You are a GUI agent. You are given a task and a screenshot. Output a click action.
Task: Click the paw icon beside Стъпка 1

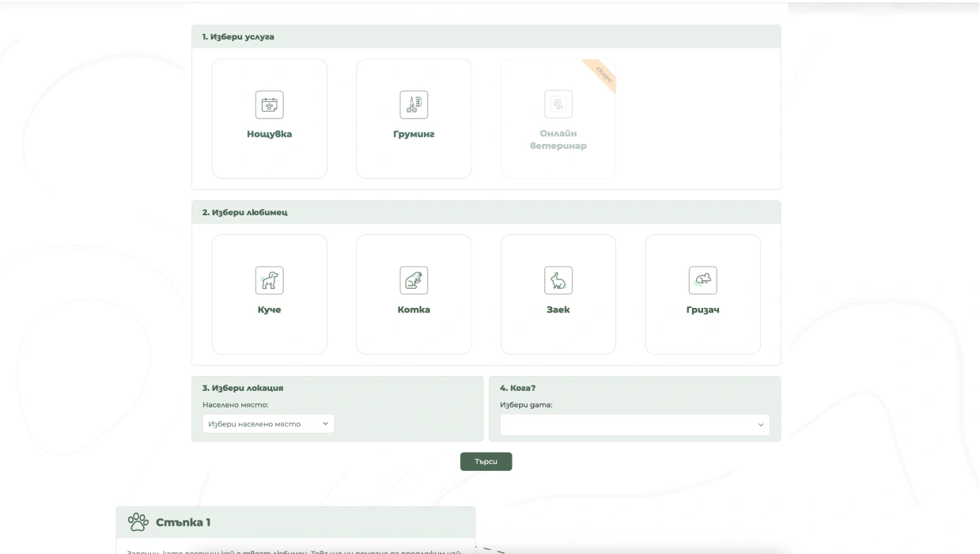pos(138,522)
